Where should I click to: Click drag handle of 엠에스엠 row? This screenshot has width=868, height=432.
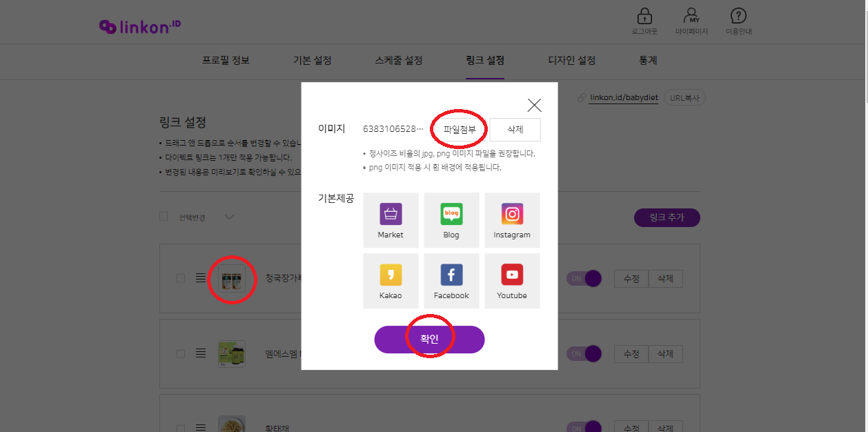click(201, 353)
